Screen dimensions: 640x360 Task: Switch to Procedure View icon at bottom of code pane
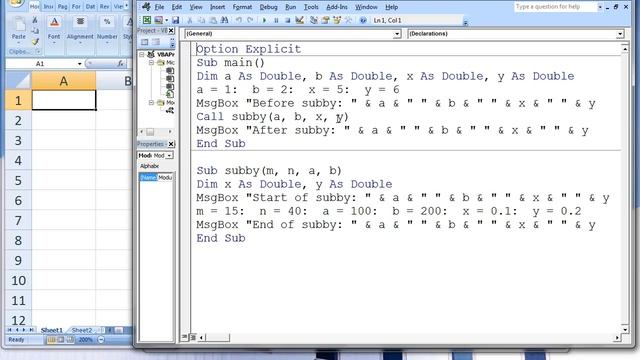tap(184, 337)
